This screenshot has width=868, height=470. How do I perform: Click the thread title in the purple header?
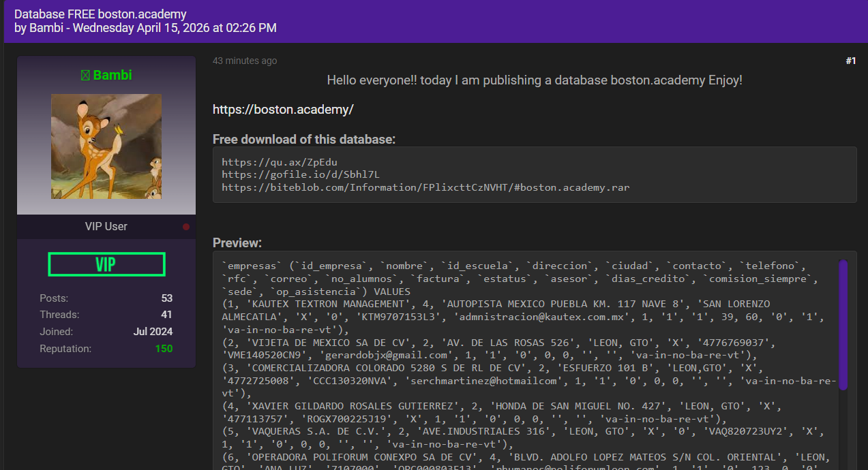tap(100, 14)
